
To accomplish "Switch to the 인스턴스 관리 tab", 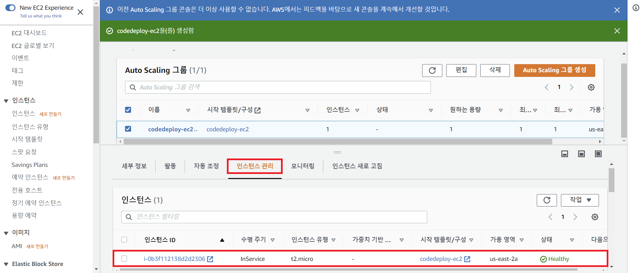I will (x=255, y=166).
